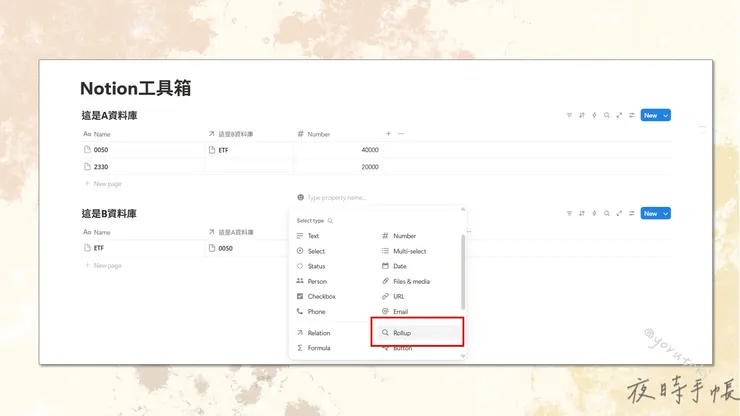This screenshot has width=740, height=416.
Task: Open the search icon for B資料庫
Action: tap(607, 213)
